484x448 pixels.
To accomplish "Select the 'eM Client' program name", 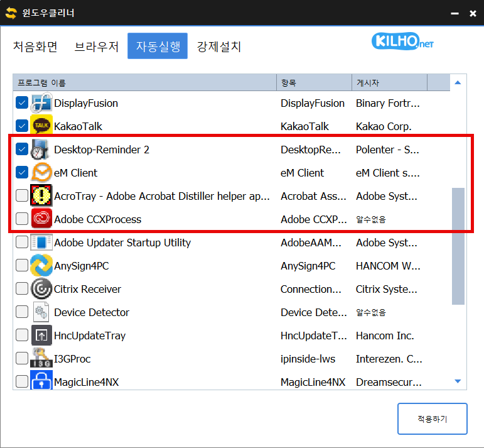I will pos(75,173).
